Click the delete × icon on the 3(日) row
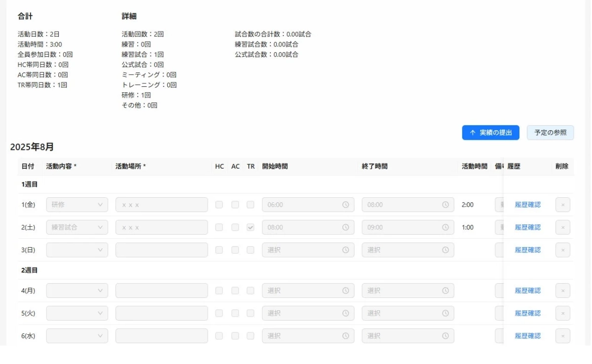592x364 pixels. point(562,250)
